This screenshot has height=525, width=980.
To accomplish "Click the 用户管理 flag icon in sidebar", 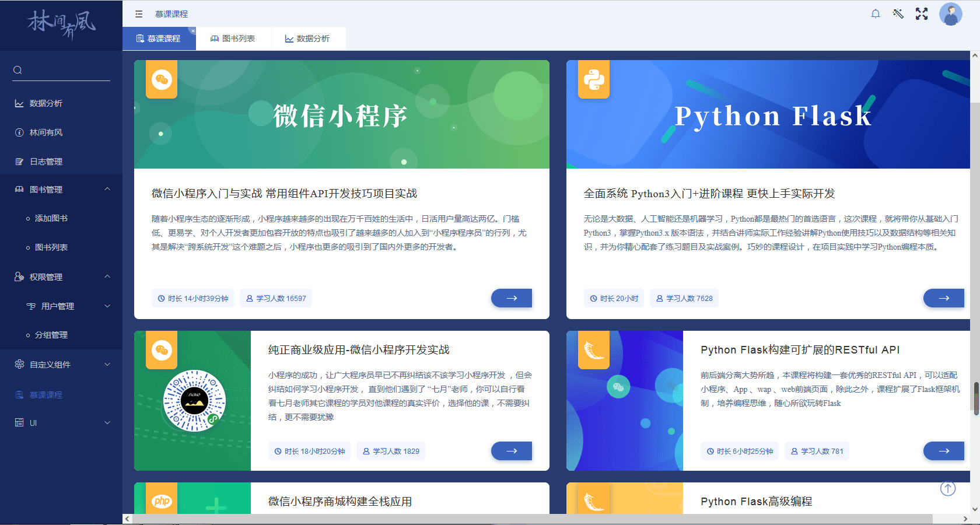I will coord(31,306).
